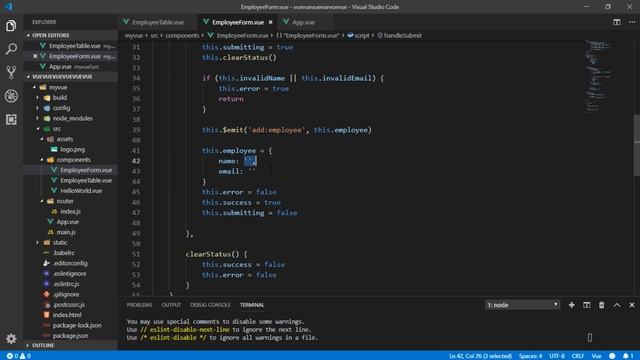Open index.js under router folder
This screenshot has height=360, width=640.
[x=70, y=211]
